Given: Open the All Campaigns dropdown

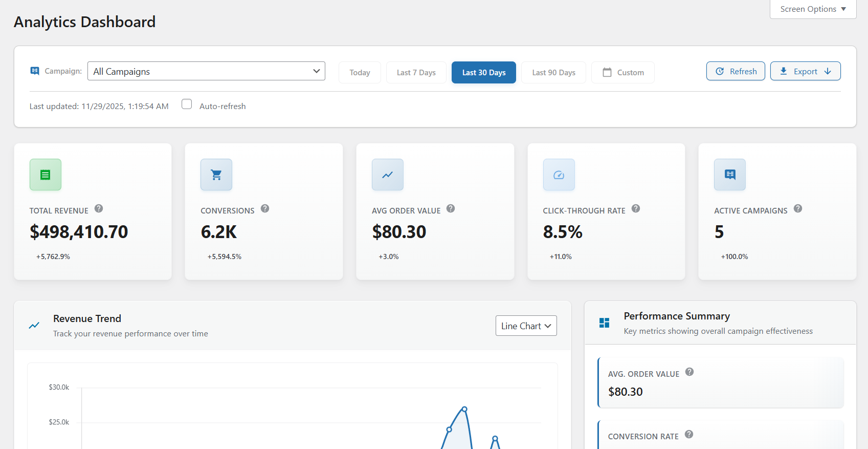Looking at the screenshot, I should 206,71.
